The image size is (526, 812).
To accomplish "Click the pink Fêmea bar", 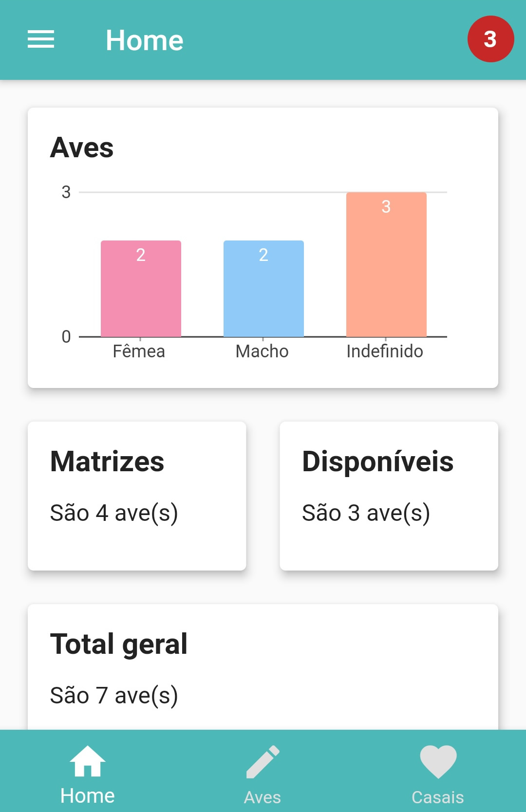I will (x=141, y=289).
